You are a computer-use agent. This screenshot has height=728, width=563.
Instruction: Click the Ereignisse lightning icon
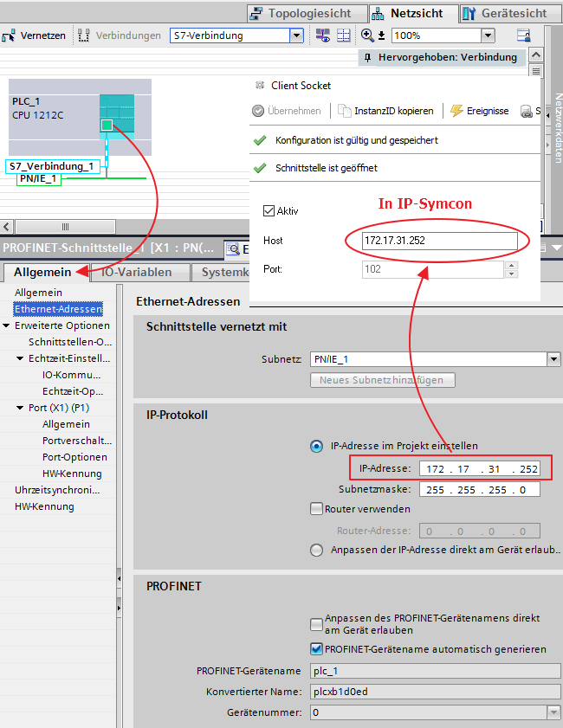coord(456,111)
